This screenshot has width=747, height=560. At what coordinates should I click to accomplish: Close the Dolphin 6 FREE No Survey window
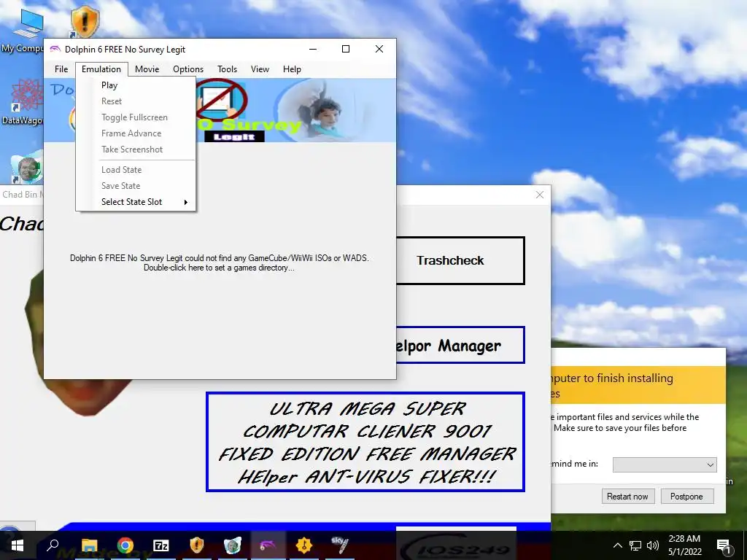click(379, 49)
